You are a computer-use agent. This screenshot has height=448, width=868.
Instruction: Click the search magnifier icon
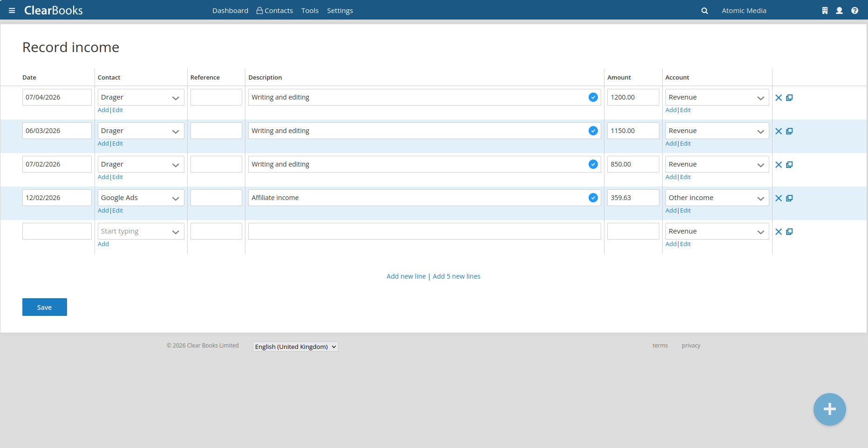pyautogui.click(x=705, y=11)
